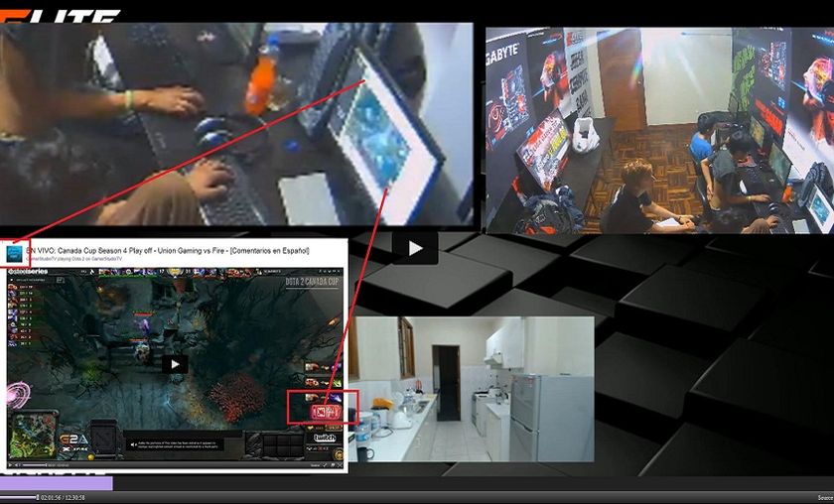This screenshot has width=834, height=504.
Task: Click the Dota 2 minimap in the embedded stream
Action: tap(33, 435)
